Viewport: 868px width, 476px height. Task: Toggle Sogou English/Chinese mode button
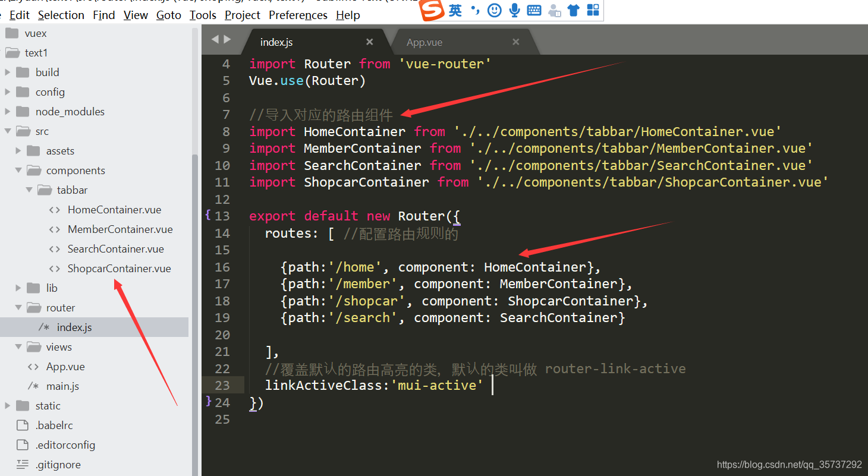[455, 10]
